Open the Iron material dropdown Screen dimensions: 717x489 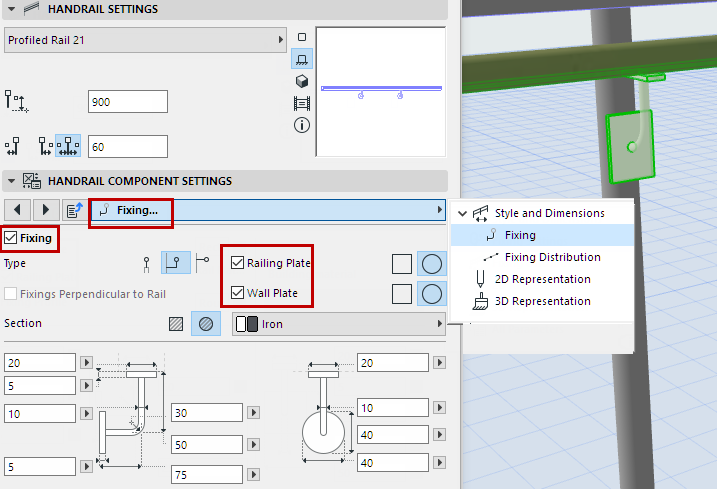pyautogui.click(x=339, y=324)
